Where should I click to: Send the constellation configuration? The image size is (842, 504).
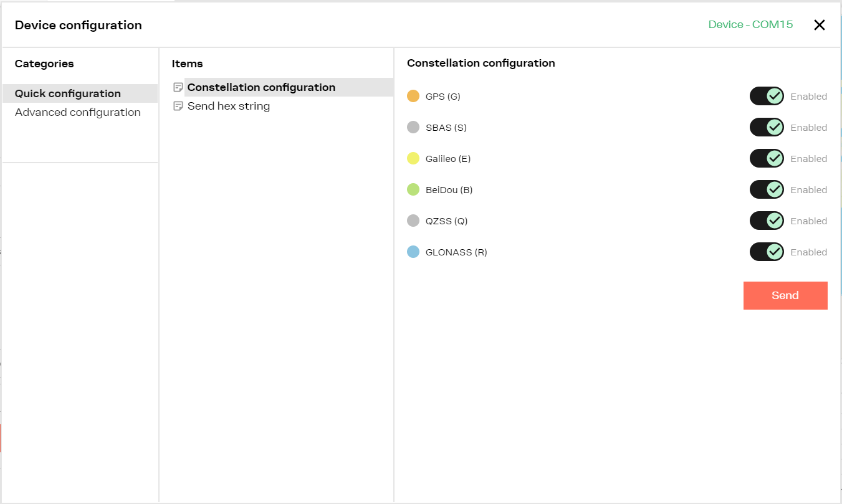click(785, 295)
